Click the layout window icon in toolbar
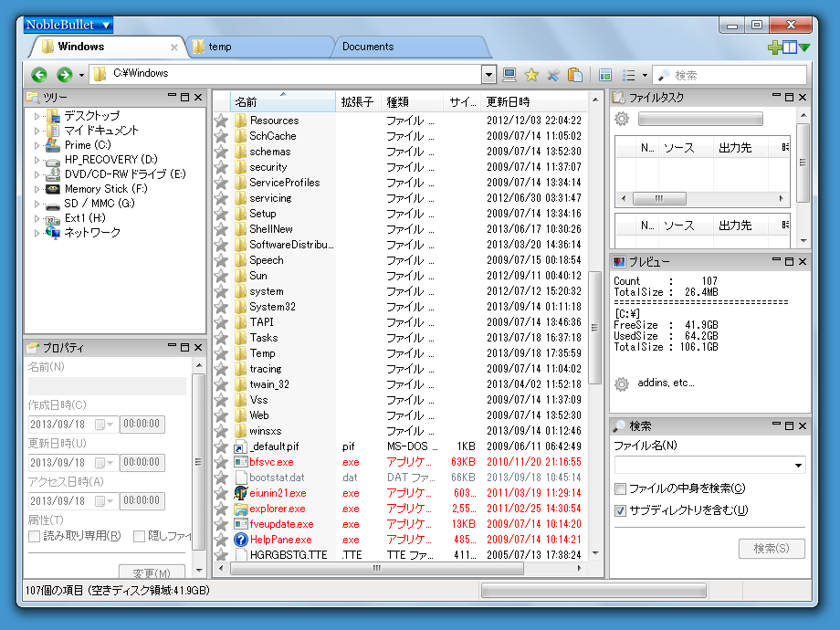 (605, 75)
